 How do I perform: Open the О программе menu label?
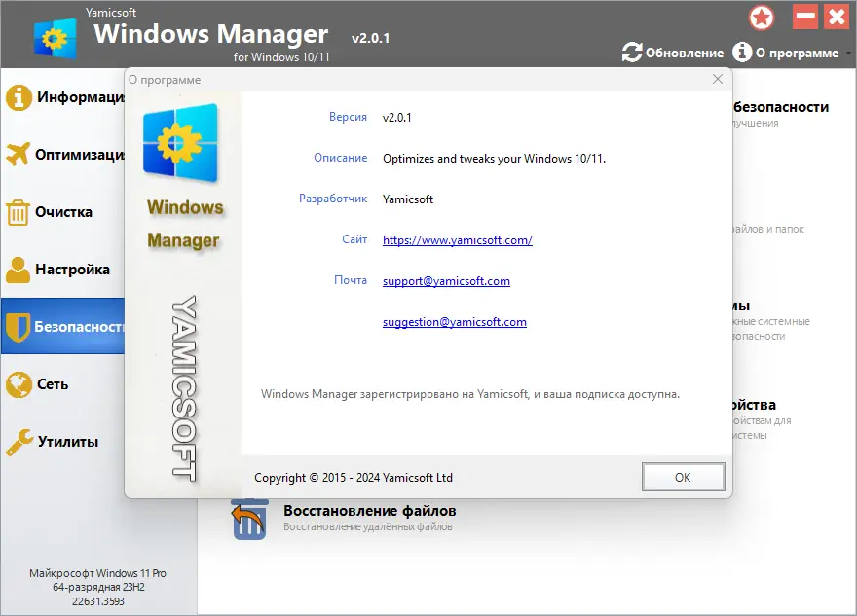point(797,53)
